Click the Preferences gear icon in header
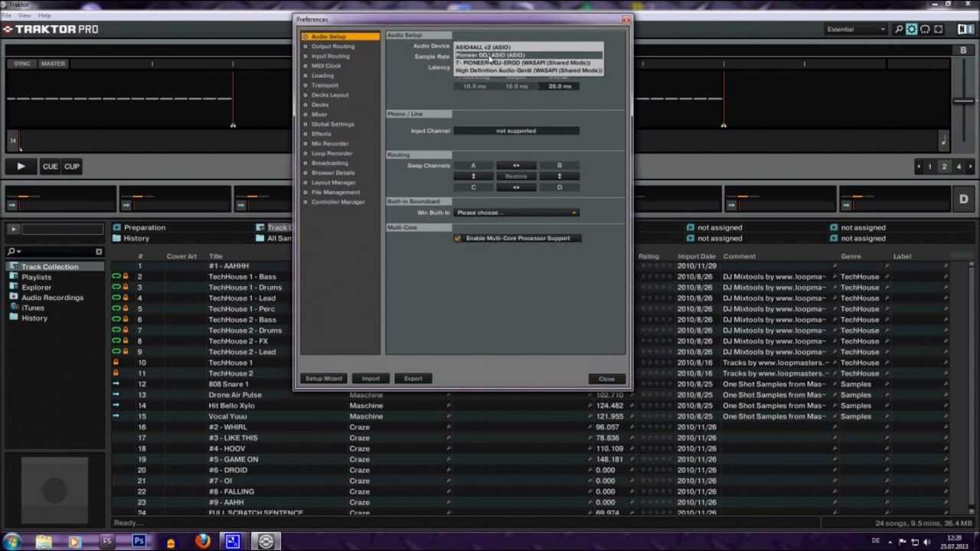Screen dimensions: 980x551 pyautogui.click(x=912, y=29)
